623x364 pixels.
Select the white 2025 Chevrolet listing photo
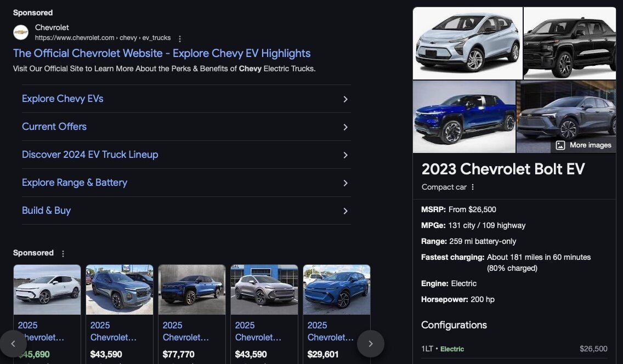(x=47, y=289)
